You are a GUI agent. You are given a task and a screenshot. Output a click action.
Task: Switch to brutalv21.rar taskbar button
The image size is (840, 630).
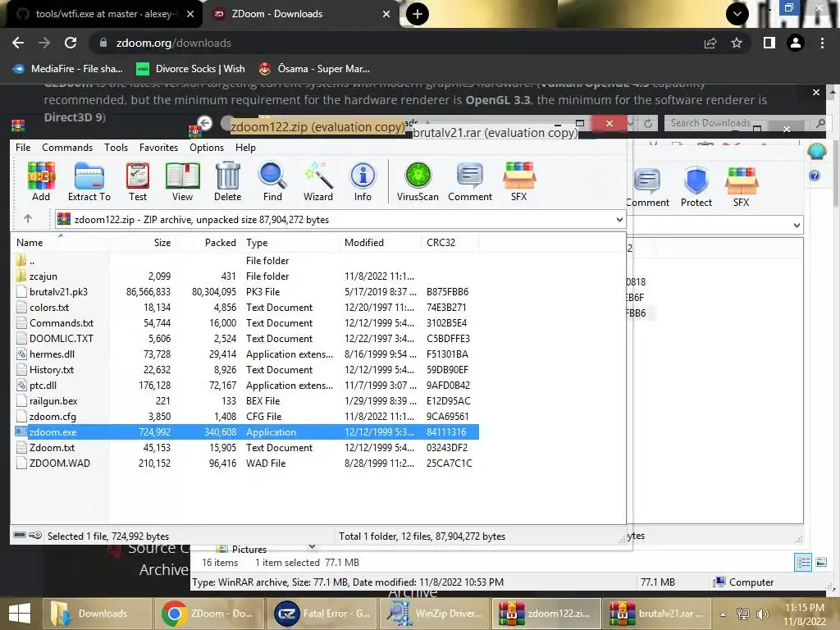657,614
